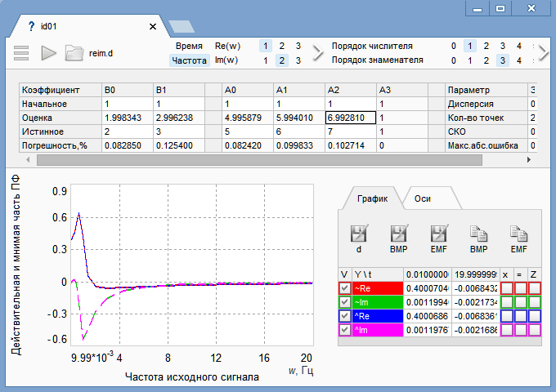This screenshot has height=392, width=556.
Task: Set Порядок числителя to 3
Action: 503,46
